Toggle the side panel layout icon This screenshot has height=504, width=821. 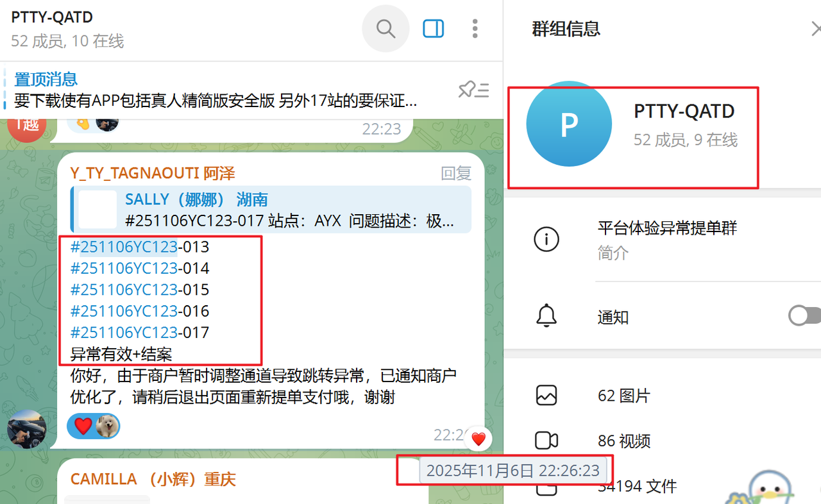click(x=434, y=29)
